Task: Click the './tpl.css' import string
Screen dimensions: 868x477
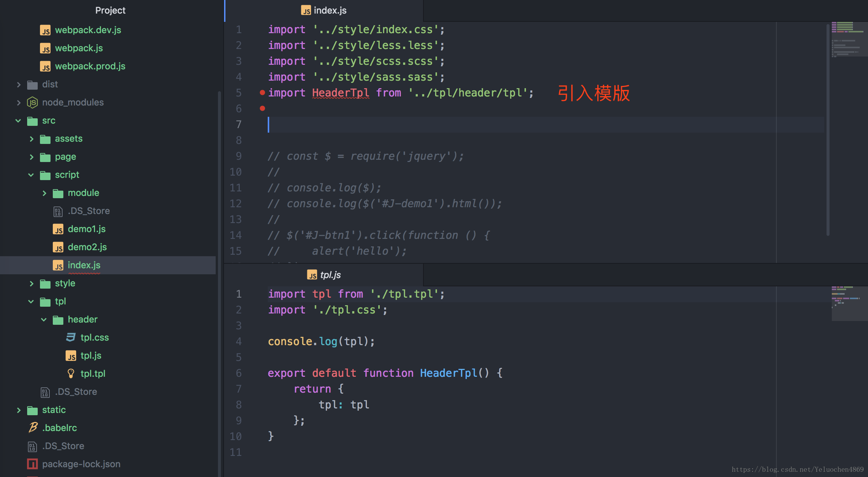Action: coord(347,310)
